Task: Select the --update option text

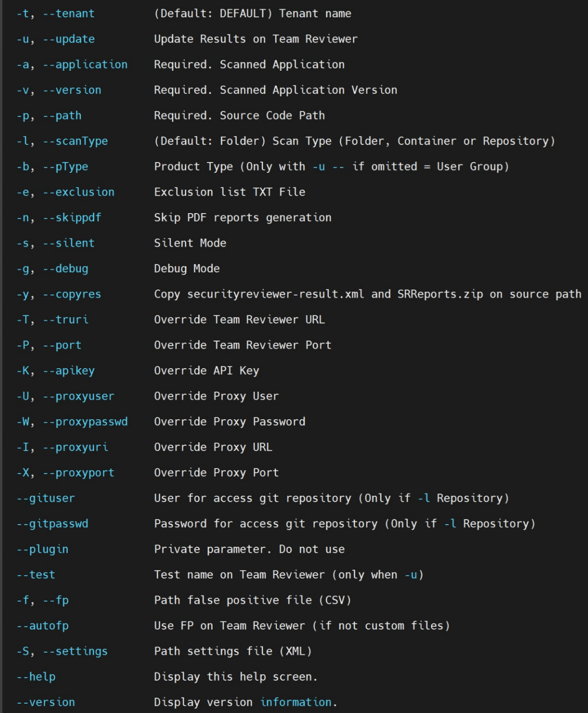Action: point(68,39)
